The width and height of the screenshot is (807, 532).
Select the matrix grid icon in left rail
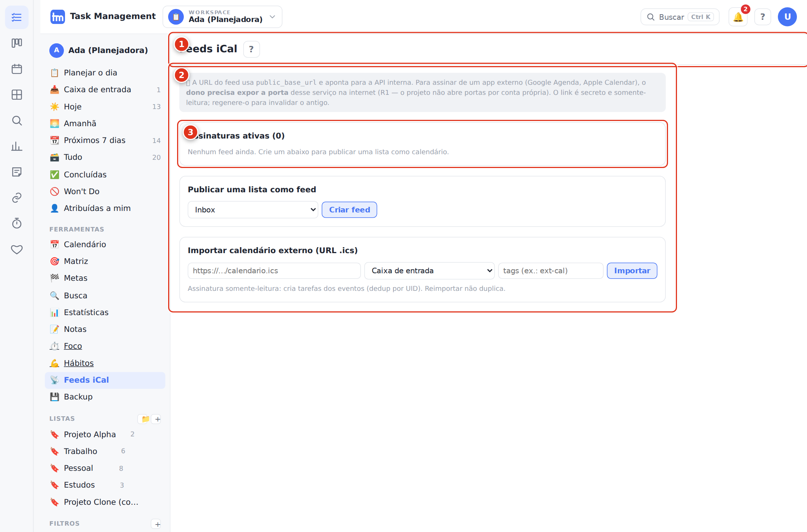[x=17, y=95]
